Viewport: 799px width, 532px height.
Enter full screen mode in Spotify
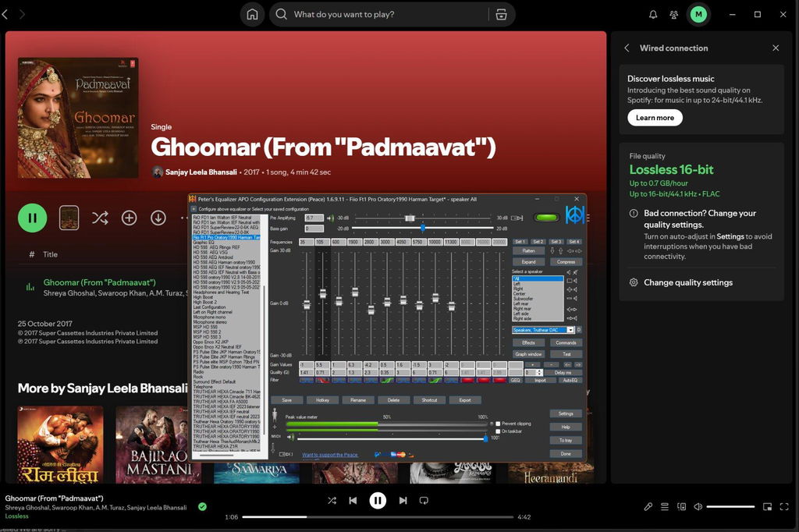(x=784, y=506)
